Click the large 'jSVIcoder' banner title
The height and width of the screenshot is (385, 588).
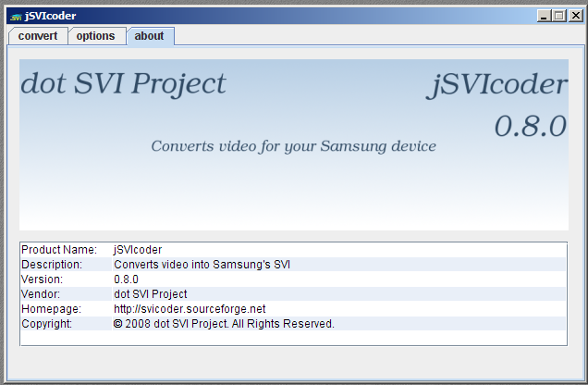(x=496, y=85)
